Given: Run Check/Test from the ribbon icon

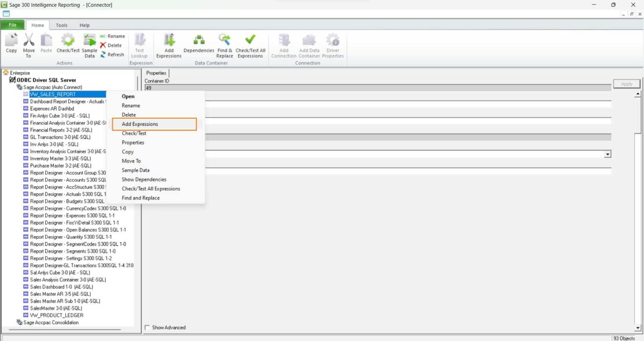Looking at the screenshot, I should [68, 42].
